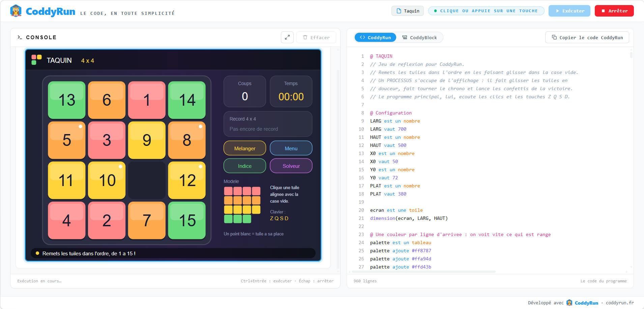Open the Taquin file button
The height and width of the screenshot is (309, 644).
[408, 11]
